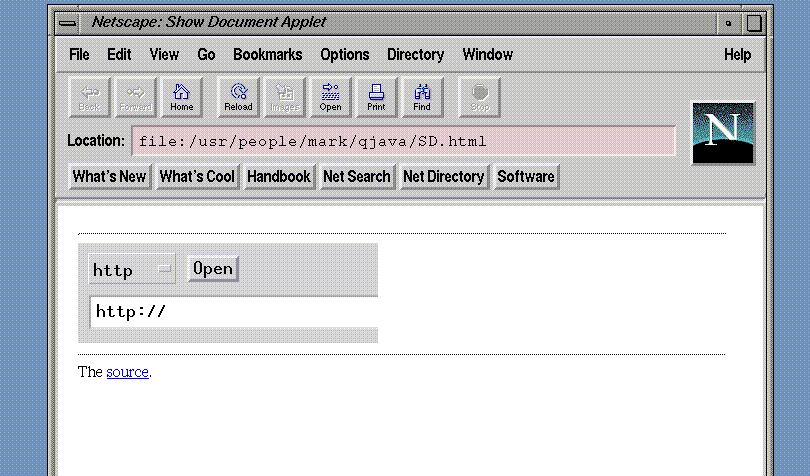Open the Bookmarks menu
This screenshot has height=476, width=810.
[x=268, y=54]
